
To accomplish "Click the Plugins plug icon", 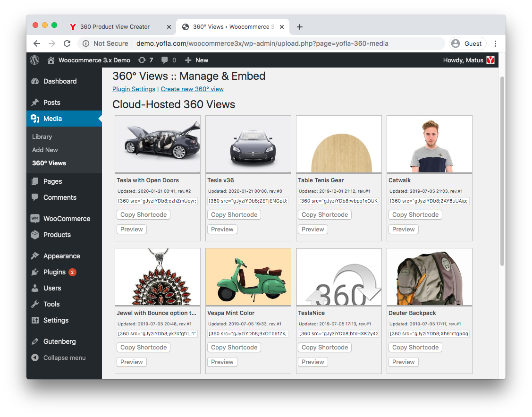I will [x=35, y=272].
